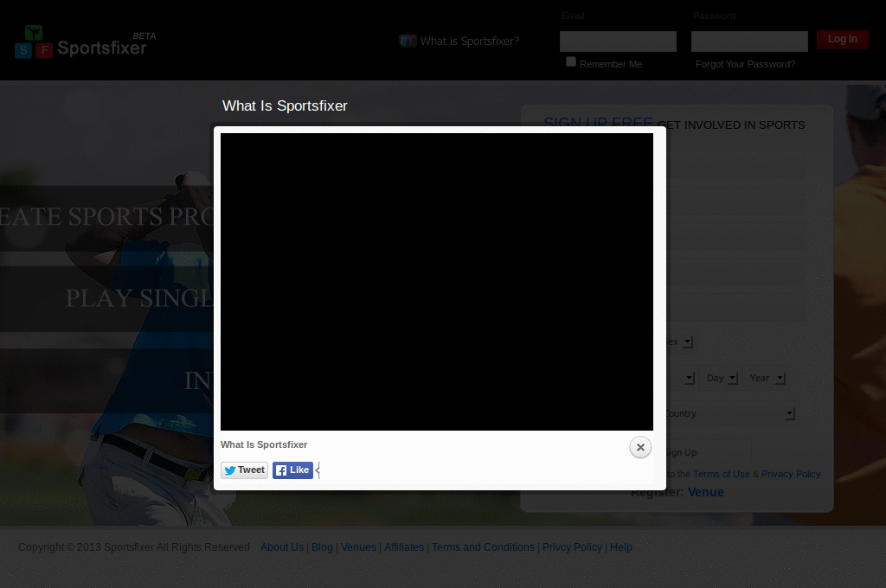Focus the Email input field
The image size is (886, 588).
click(618, 42)
